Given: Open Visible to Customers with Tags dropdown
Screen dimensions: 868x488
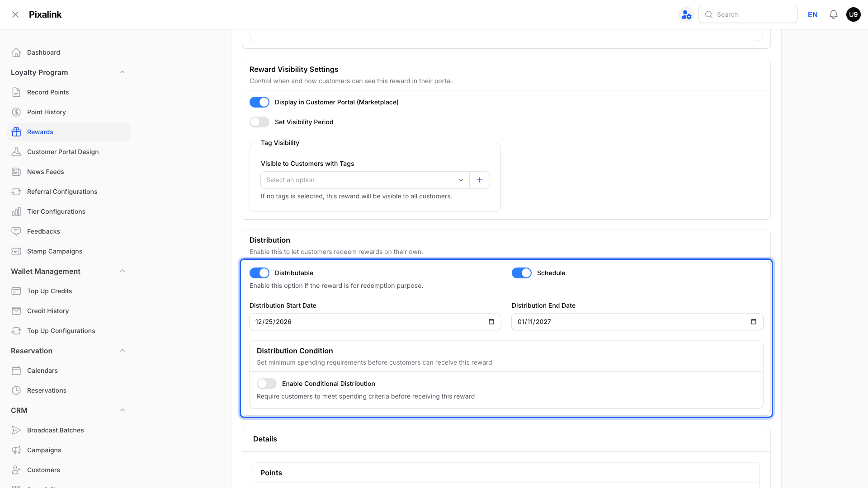Looking at the screenshot, I should 365,180.
